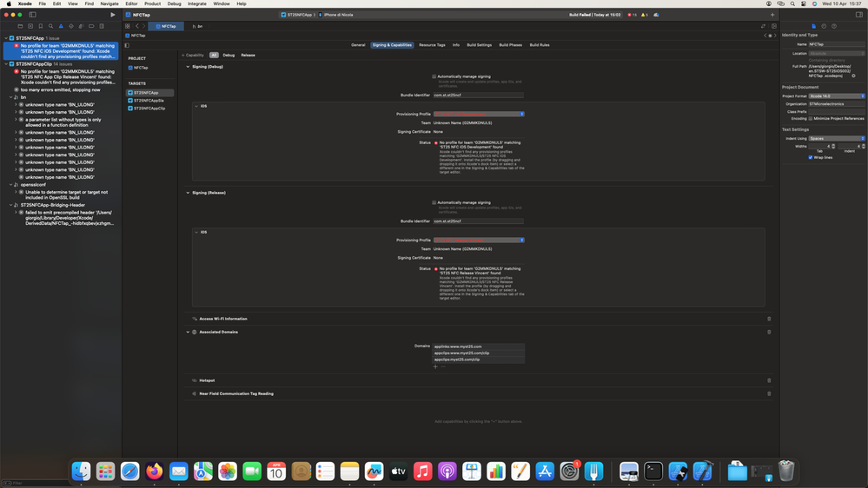The width and height of the screenshot is (868, 488).
Task: Collapse the Signing (Debug) section
Action: click(188, 66)
